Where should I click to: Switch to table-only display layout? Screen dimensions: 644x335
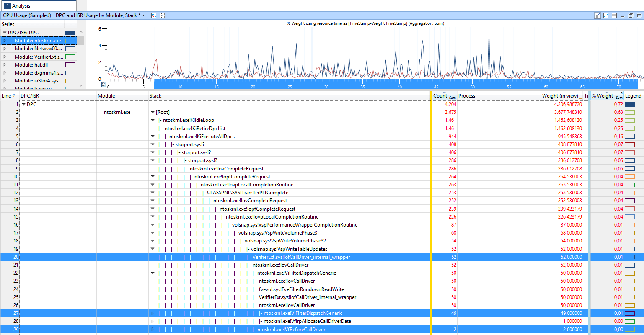tap(614, 15)
